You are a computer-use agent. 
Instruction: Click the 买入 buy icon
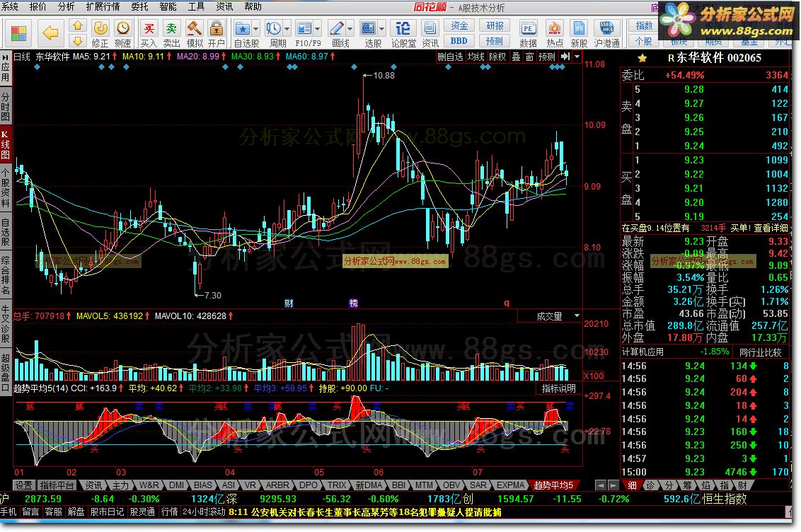pos(149,34)
